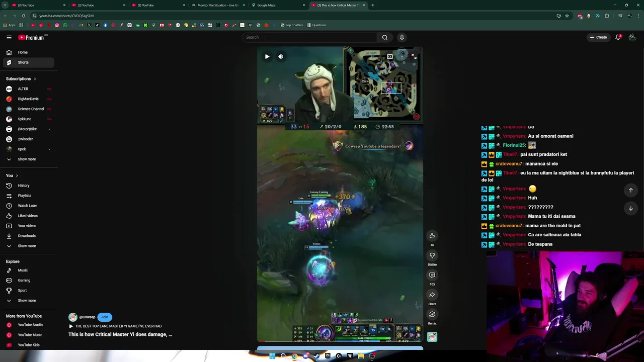Screen dimensions: 644x362
Task: Open YouTube Kids
Action: coord(29,345)
